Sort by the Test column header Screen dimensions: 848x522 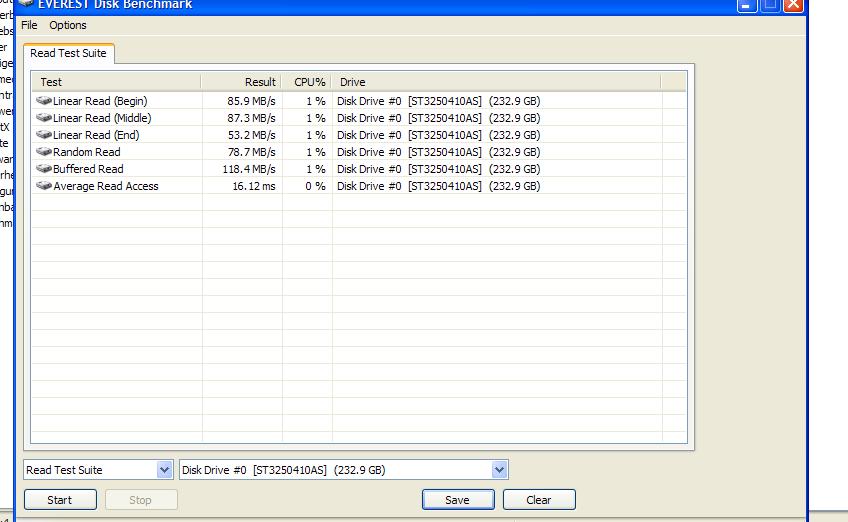(115, 82)
